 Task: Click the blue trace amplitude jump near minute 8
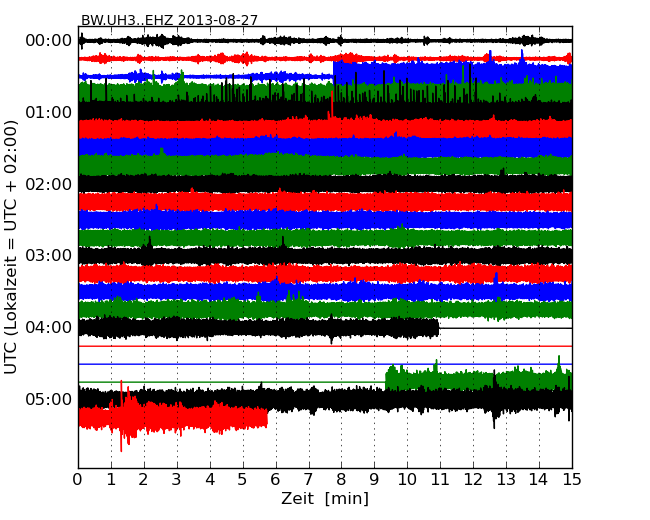333,75
